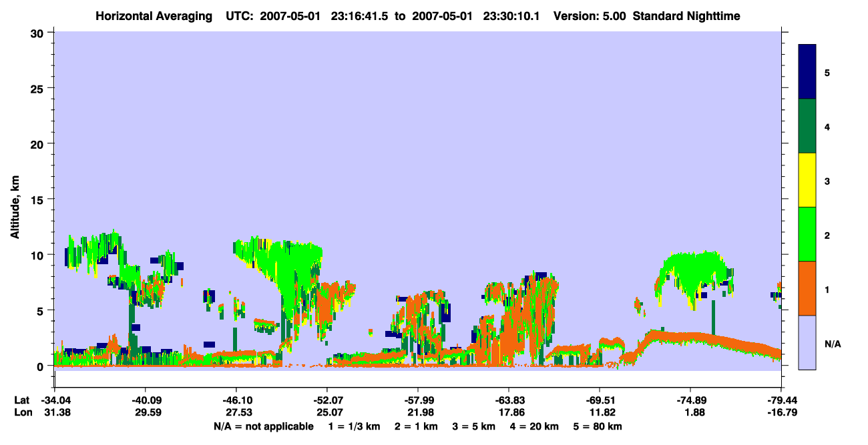Click 'Standard Nighttime' in the title
The image size is (868, 445).
[686, 15]
